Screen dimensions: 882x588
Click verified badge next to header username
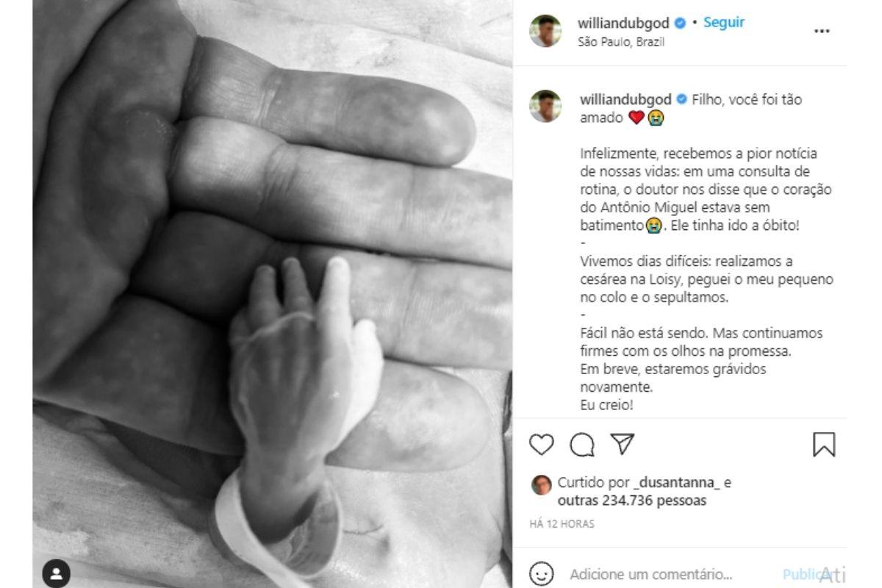pos(681,23)
